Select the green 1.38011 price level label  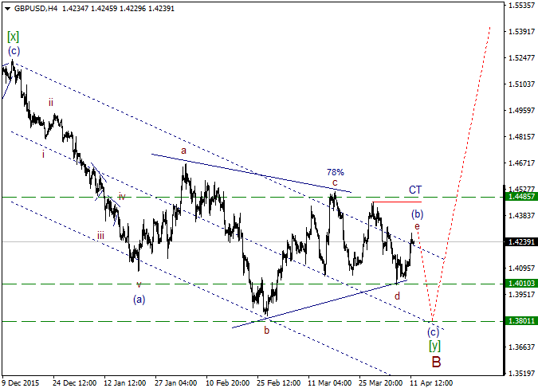point(521,321)
